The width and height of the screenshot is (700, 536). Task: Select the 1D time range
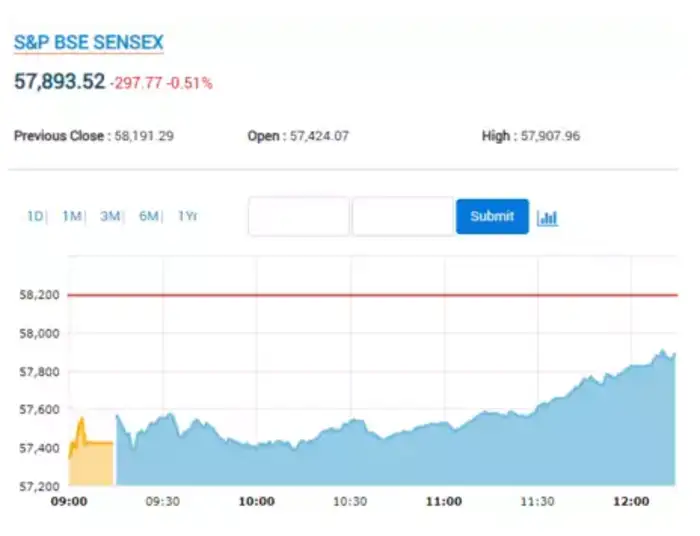[x=36, y=216]
